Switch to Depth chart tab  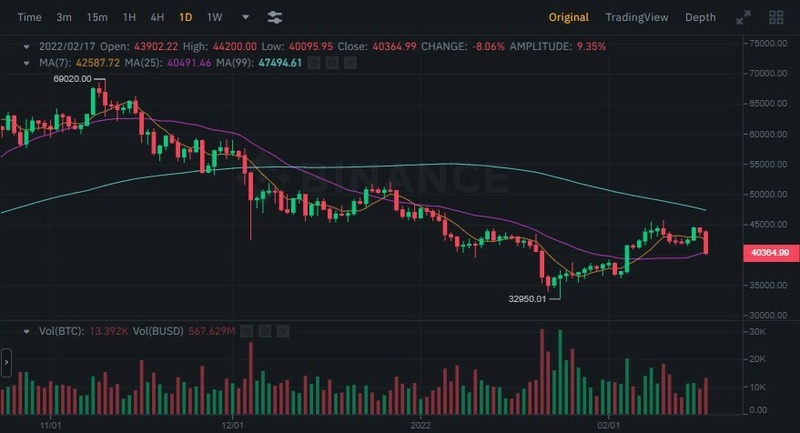(700, 17)
